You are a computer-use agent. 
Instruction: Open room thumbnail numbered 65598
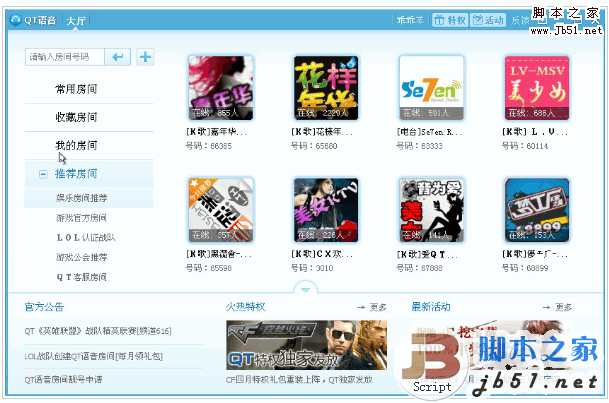point(221,210)
